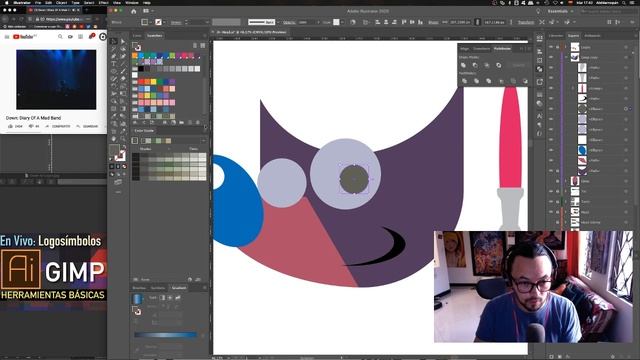Collapse the second expanded layer

pyautogui.click(x=566, y=57)
